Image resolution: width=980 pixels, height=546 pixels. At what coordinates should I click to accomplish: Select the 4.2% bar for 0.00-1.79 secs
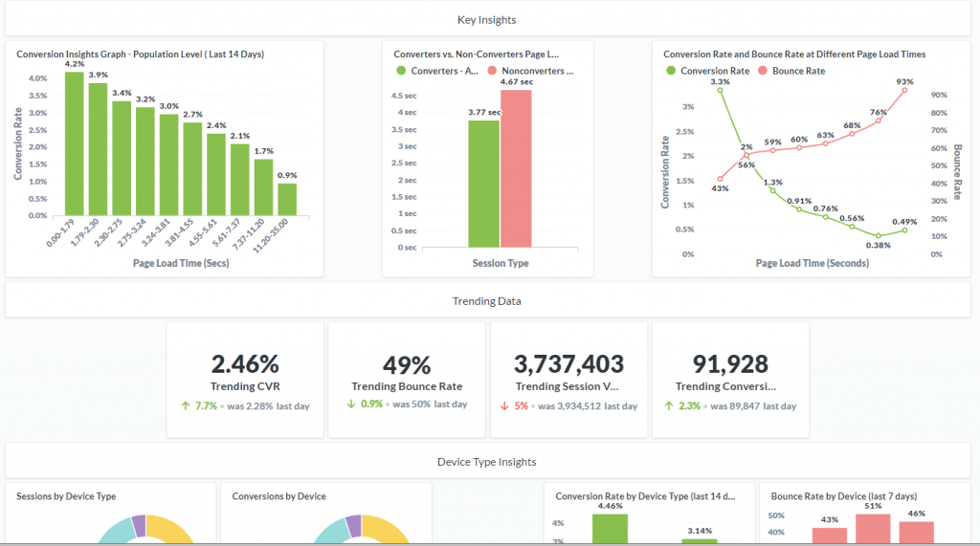tap(75, 143)
